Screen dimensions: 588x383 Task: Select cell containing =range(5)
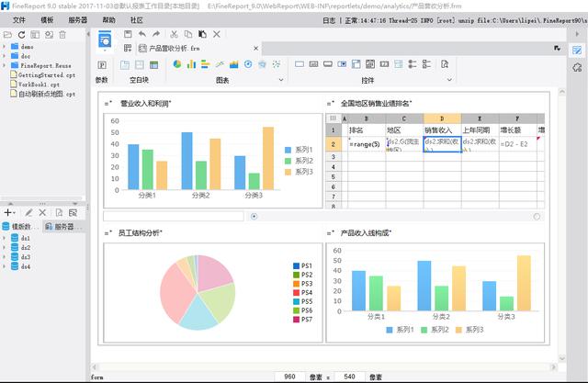(367, 144)
